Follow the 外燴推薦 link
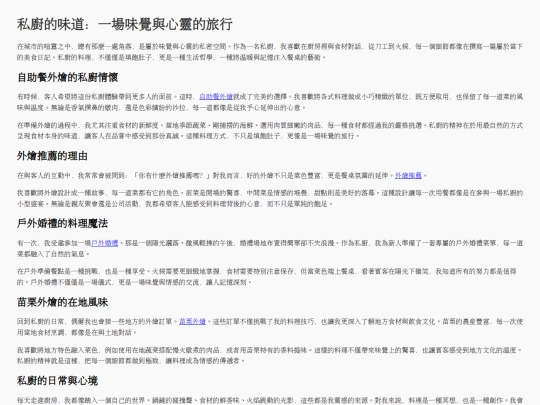 click(x=408, y=175)
